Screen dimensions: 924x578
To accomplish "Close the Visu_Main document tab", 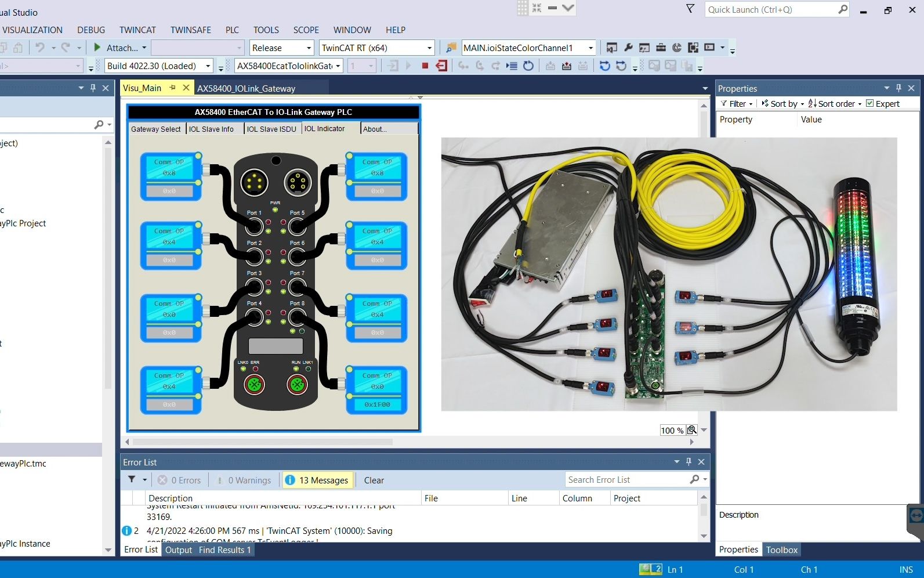I will coord(186,88).
